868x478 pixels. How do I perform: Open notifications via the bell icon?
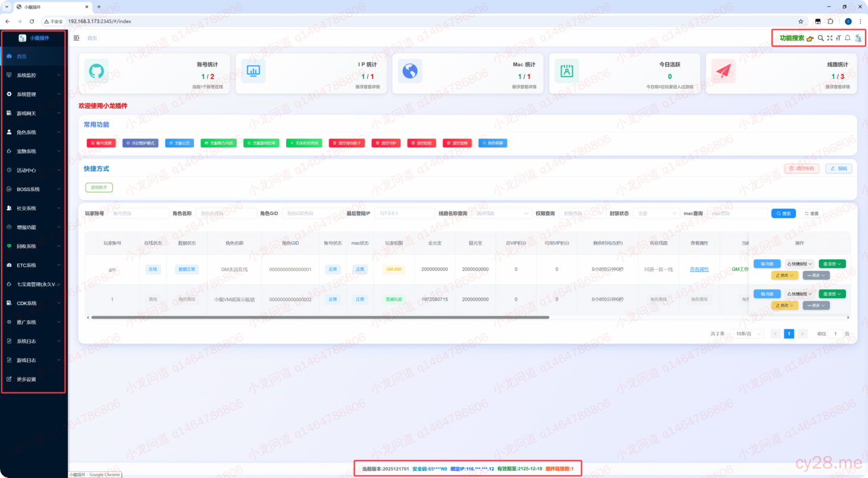(x=848, y=38)
